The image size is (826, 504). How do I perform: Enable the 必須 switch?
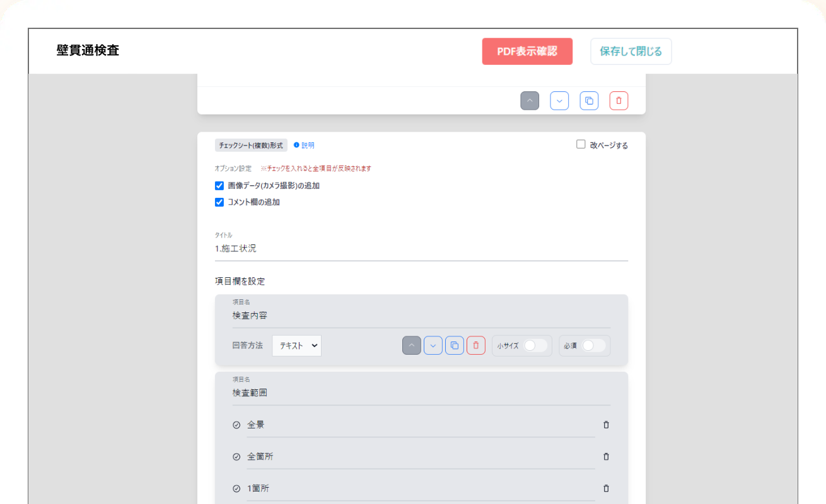pyautogui.click(x=593, y=345)
